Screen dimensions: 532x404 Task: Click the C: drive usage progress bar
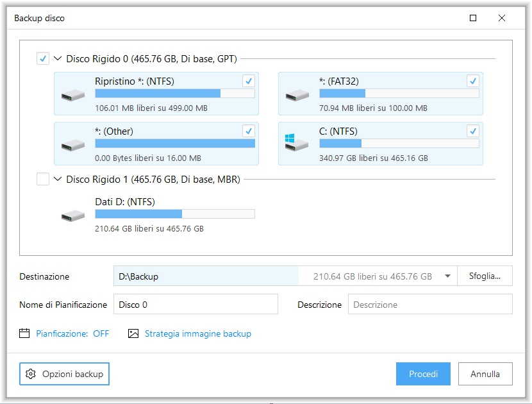click(399, 144)
